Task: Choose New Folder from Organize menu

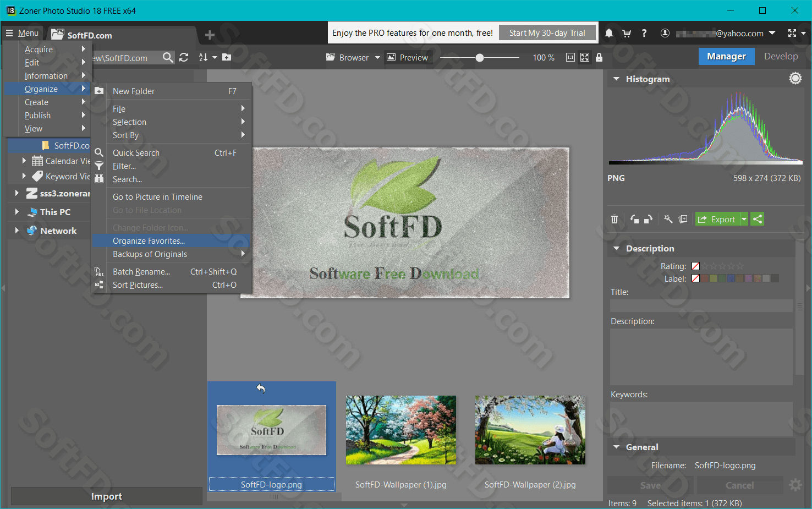Action: [171, 91]
